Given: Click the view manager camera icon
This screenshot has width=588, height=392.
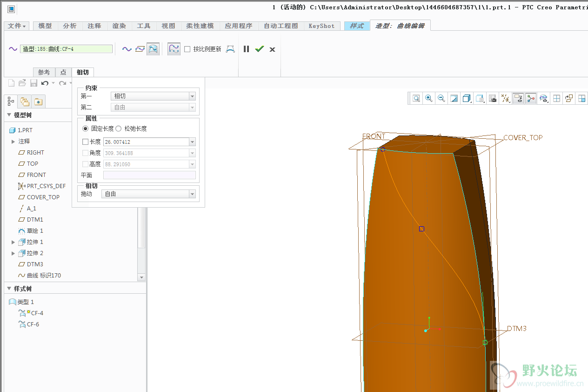Looking at the screenshot, I should [x=493, y=98].
